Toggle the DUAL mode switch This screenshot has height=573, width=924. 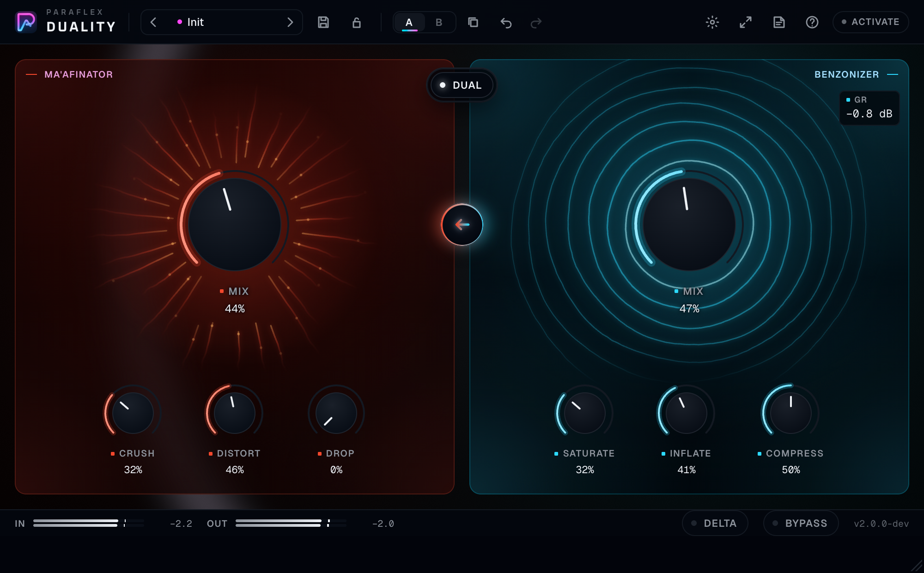click(462, 85)
